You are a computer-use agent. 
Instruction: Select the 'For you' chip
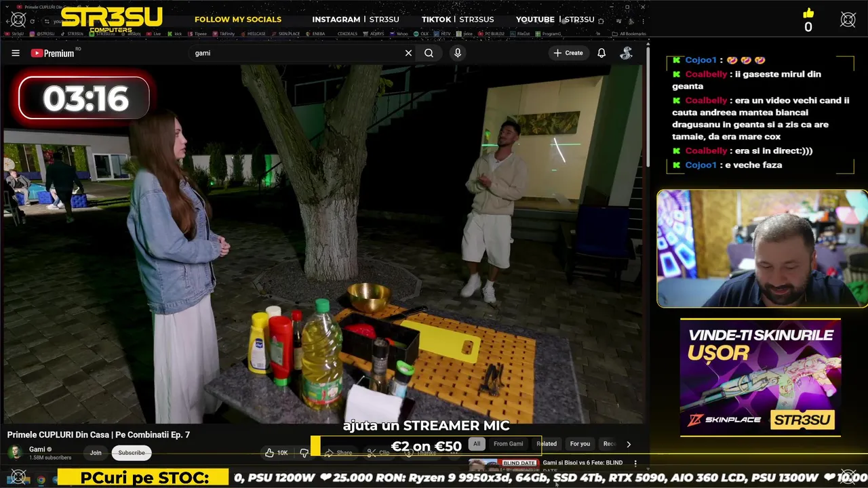pos(580,444)
